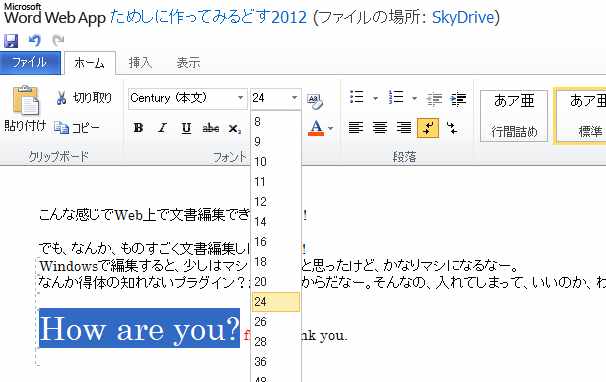Choose font size 9

276,142
